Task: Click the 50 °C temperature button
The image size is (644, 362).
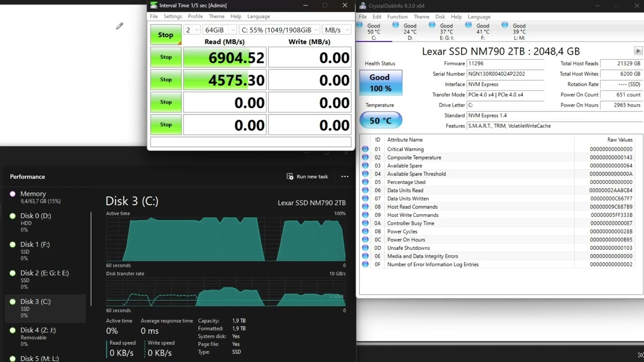Action: tap(380, 121)
